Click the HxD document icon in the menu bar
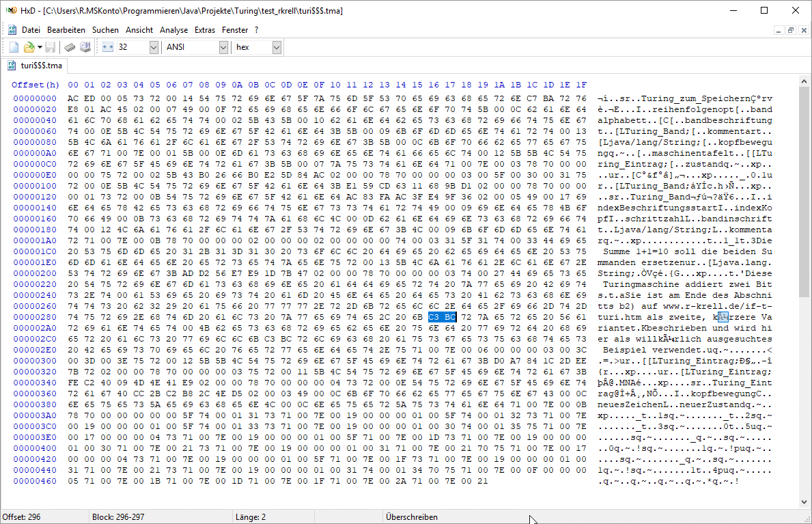This screenshot has height=524, width=812. click(x=12, y=30)
